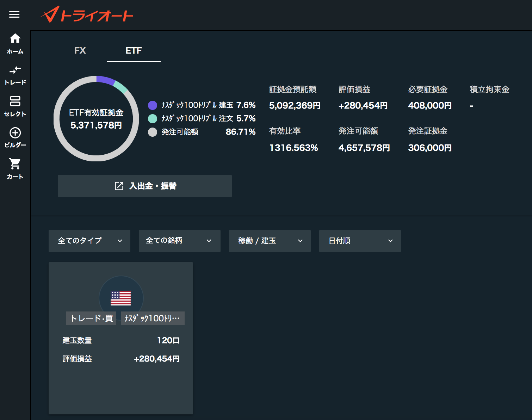Click card 評価損益 +280,454円 value
Viewport: 532px width, 420px height.
pyautogui.click(x=157, y=359)
